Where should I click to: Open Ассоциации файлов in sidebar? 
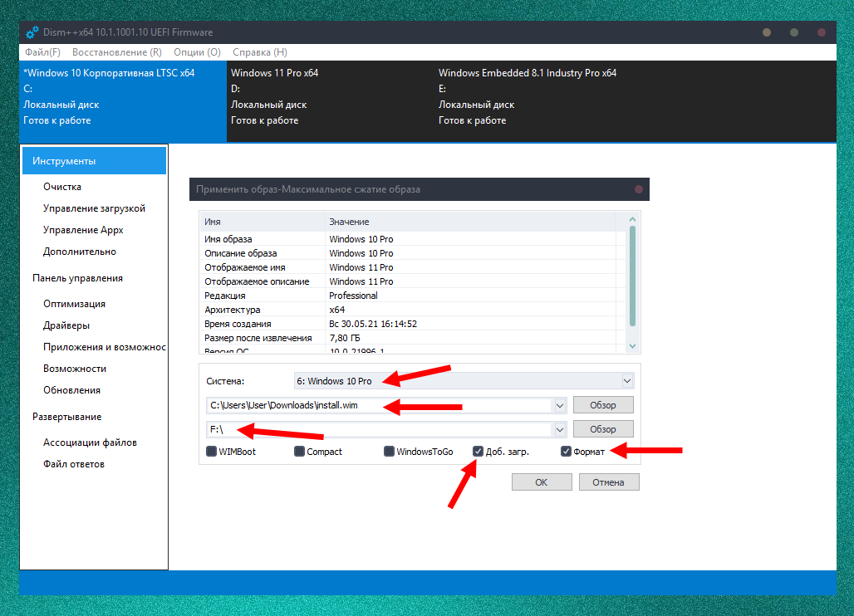pos(90,442)
